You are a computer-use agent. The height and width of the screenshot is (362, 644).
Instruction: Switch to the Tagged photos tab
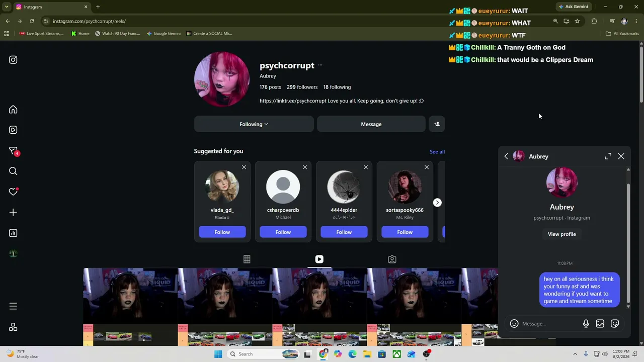[392, 259]
